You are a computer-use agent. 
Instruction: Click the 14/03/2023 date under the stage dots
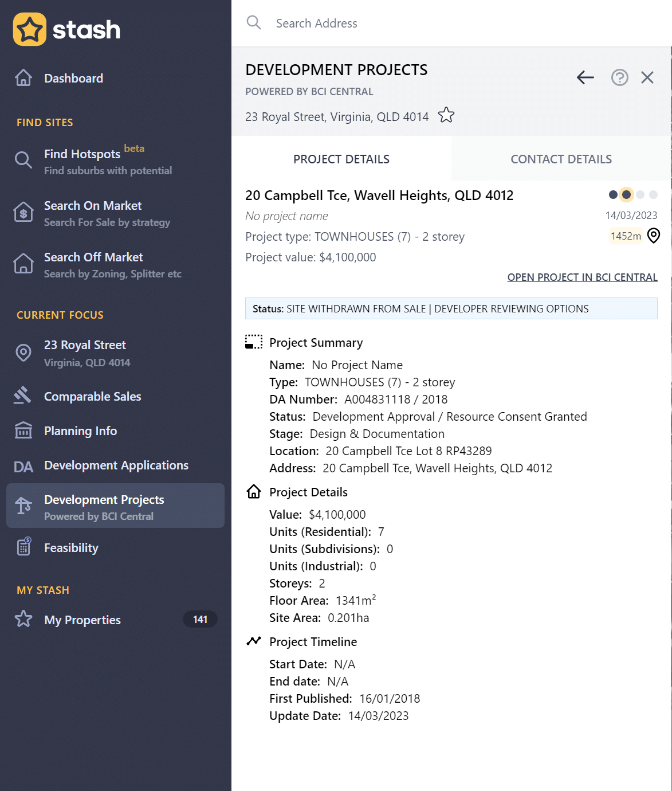tap(631, 215)
